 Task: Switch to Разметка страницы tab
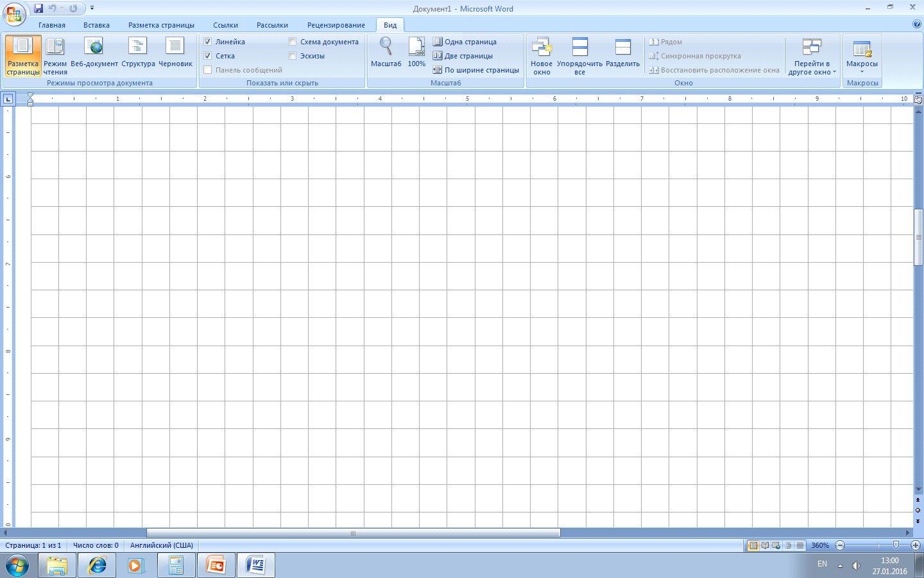click(161, 25)
